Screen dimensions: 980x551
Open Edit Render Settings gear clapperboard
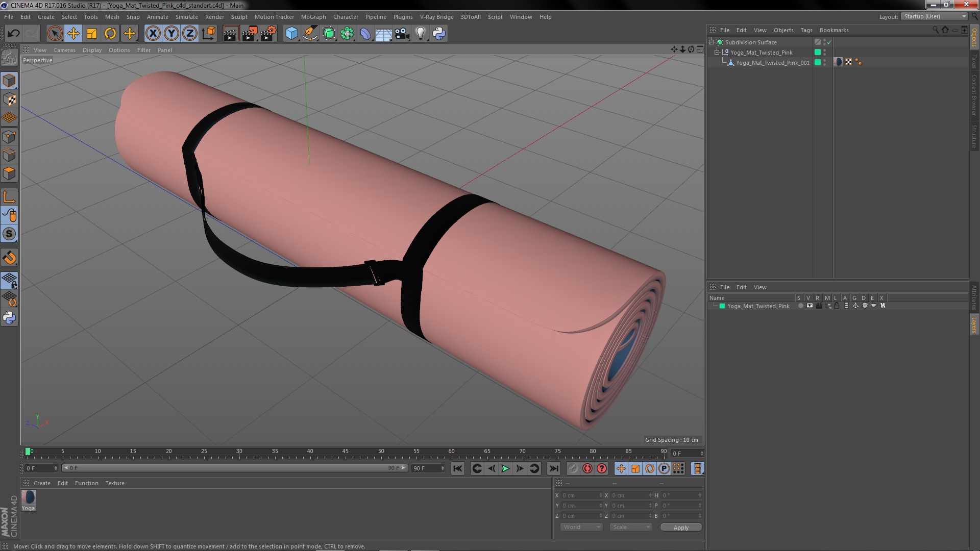(268, 34)
